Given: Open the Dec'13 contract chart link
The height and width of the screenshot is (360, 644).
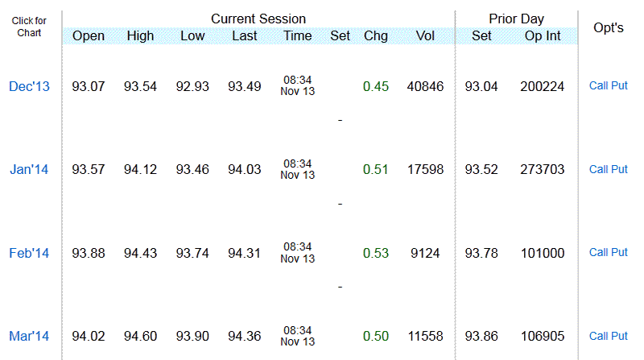Looking at the screenshot, I should point(29,86).
